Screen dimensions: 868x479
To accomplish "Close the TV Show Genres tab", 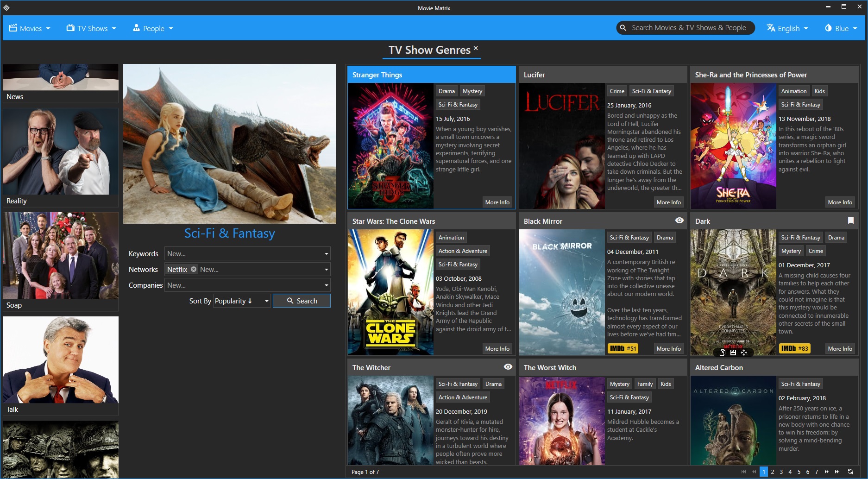I will [476, 48].
